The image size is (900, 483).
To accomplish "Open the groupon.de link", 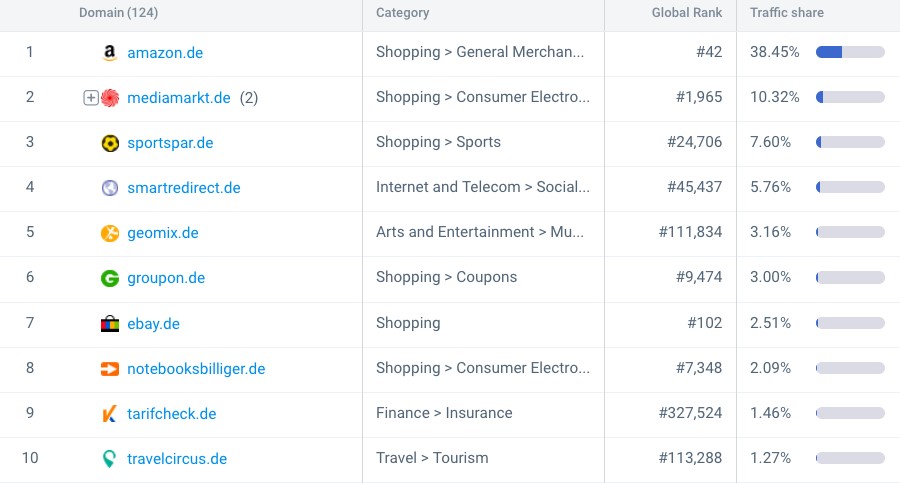I will 166,278.
